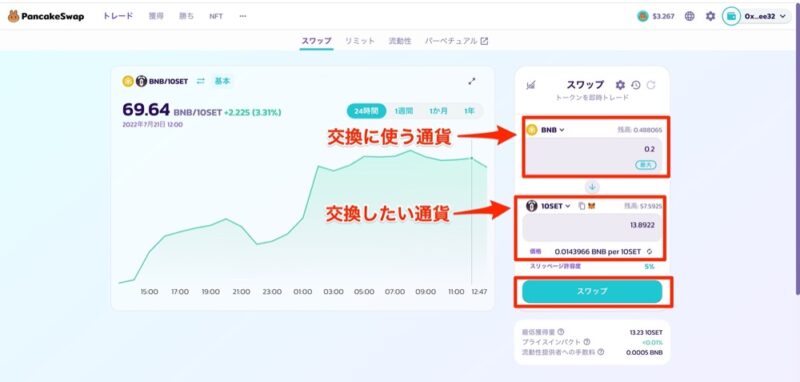Toggle the 基本 chart mode
The height and width of the screenshot is (382, 800).
coord(222,81)
